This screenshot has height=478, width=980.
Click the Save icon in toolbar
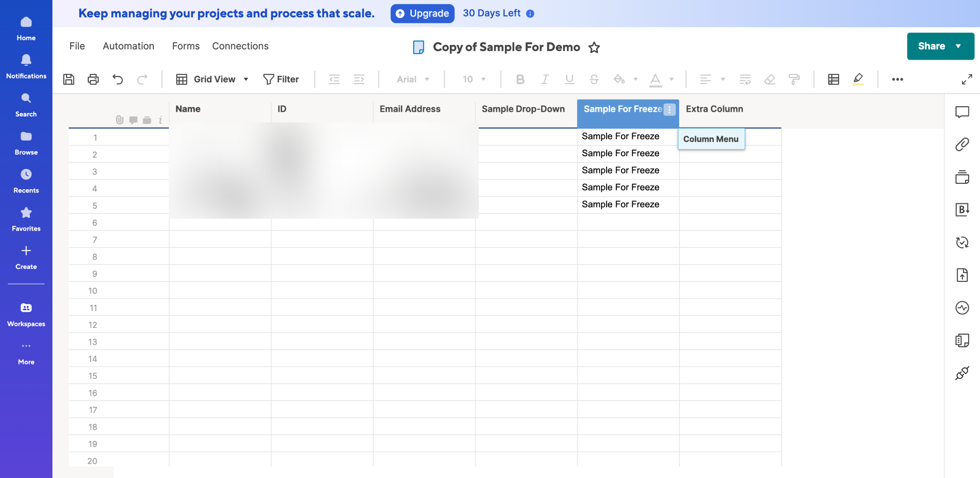[x=69, y=79]
